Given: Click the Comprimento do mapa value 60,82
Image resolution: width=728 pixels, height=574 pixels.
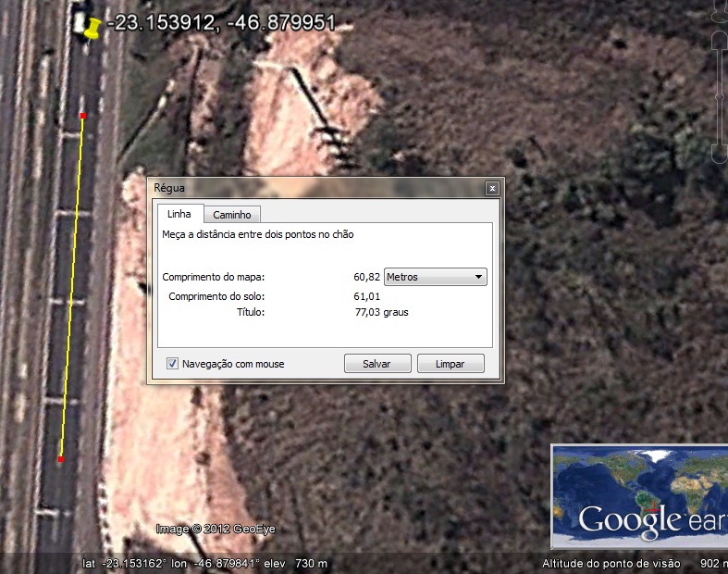Looking at the screenshot, I should 366,277.
